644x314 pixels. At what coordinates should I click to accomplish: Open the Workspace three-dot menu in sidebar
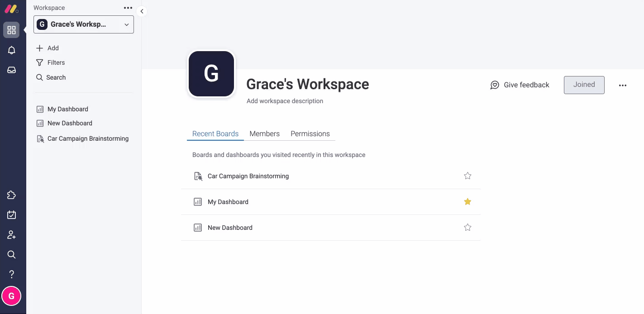(x=128, y=8)
